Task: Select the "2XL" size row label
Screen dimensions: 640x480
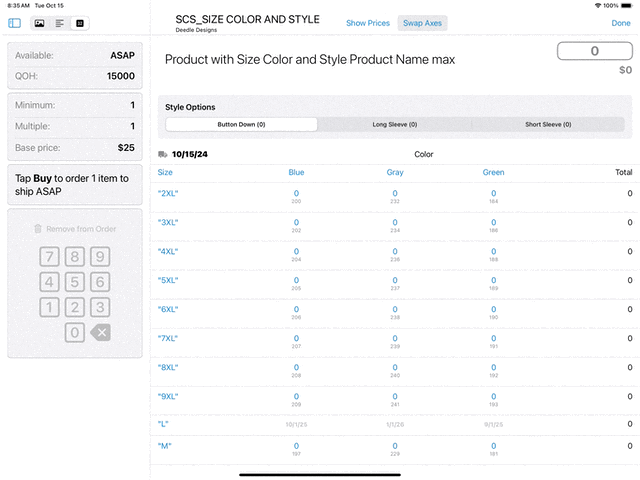Action: coord(168,193)
